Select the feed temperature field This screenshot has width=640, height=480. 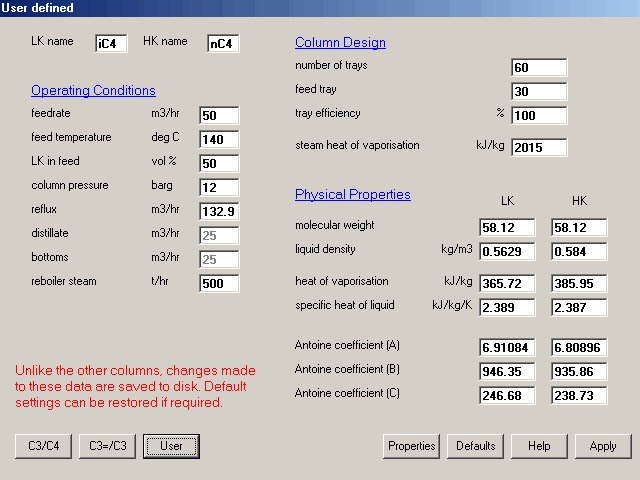[x=219, y=139]
